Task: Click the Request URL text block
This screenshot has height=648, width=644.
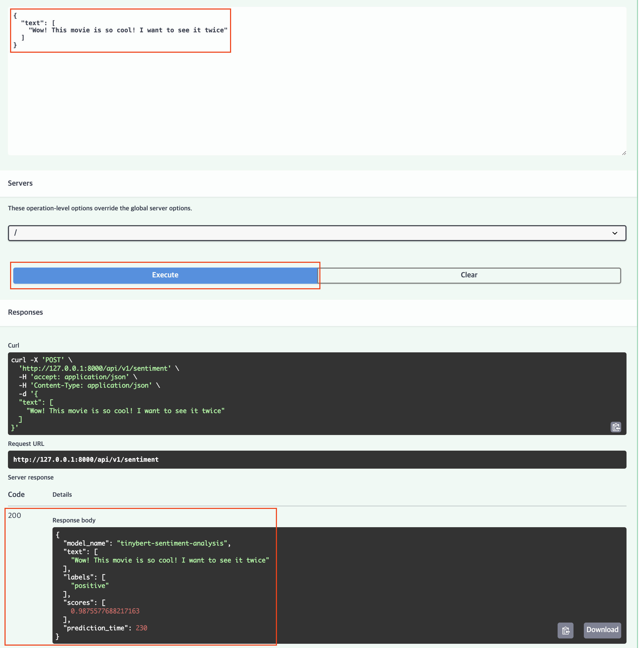Action: 86,459
